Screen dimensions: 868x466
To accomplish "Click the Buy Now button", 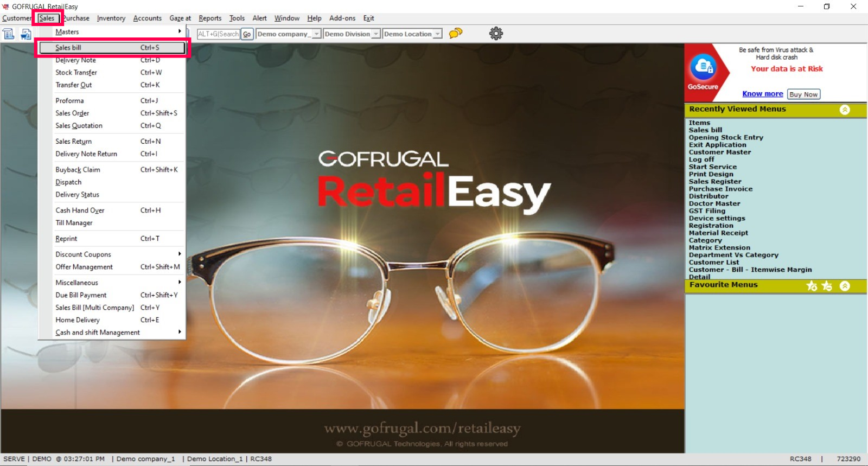I will pos(803,94).
